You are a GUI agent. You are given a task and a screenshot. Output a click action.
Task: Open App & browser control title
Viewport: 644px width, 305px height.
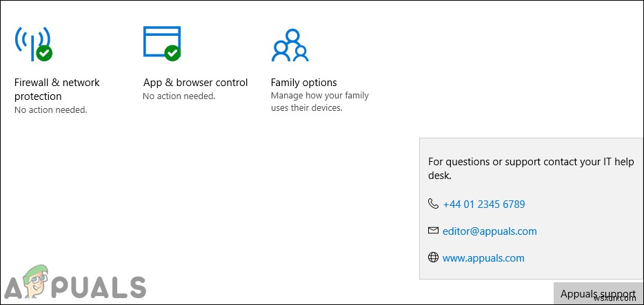195,83
